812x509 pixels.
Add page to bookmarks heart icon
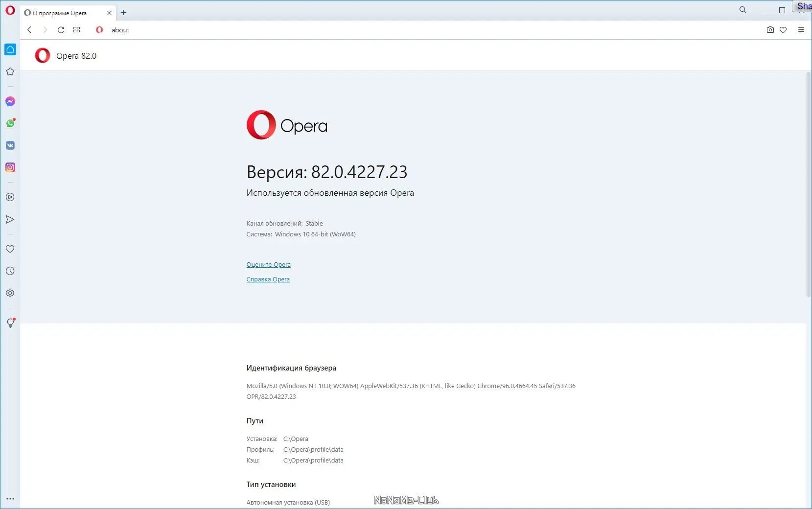[783, 30]
